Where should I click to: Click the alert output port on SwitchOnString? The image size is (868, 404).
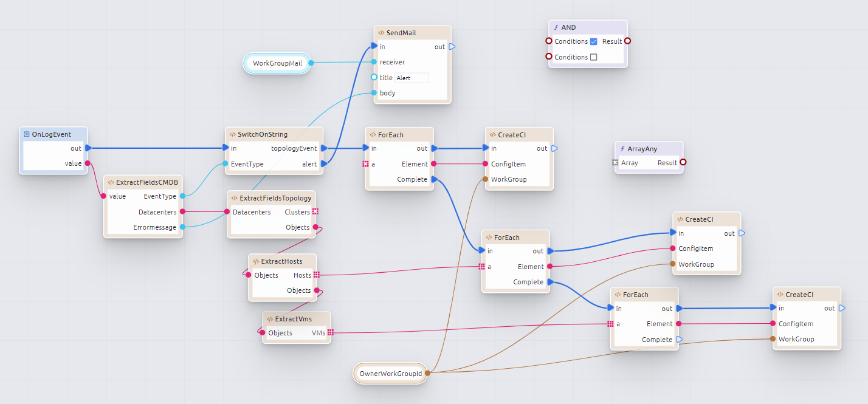[x=323, y=163]
